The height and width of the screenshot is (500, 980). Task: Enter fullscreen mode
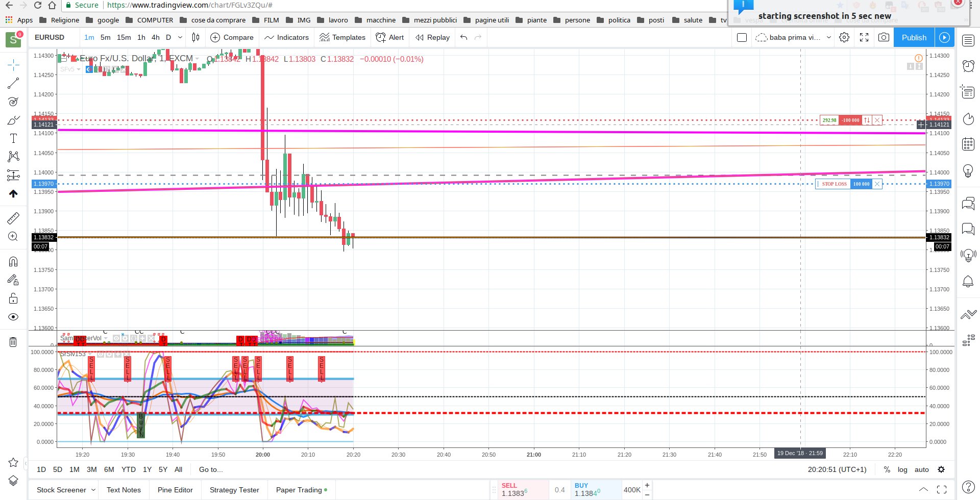click(864, 37)
